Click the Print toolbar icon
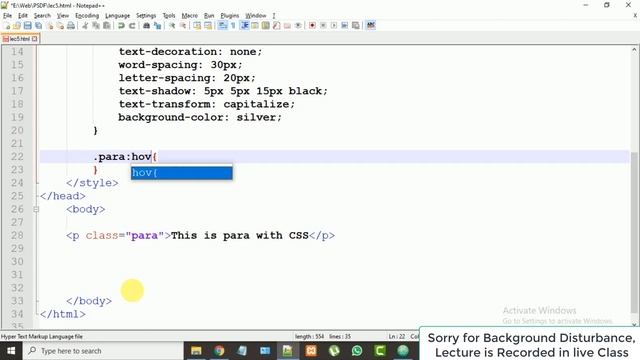 click(71, 26)
